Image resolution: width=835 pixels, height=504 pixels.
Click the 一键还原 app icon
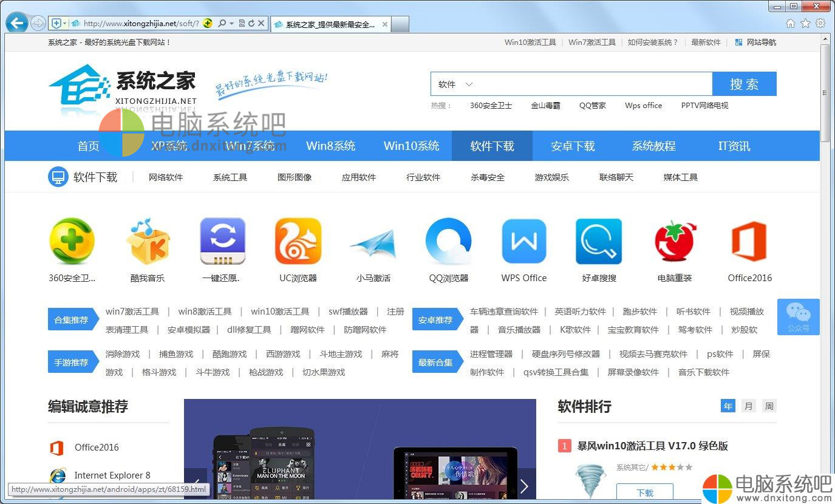tap(222, 242)
